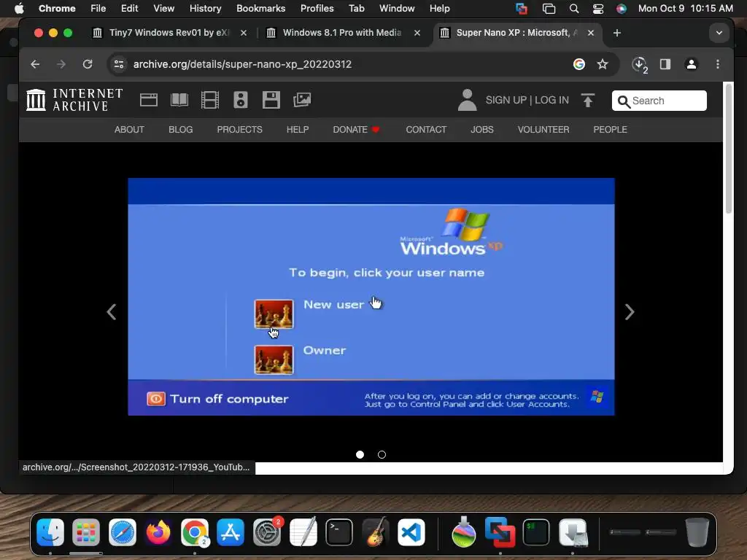Open the HELP link
Viewport: 747px width, 560px height.
298,130
